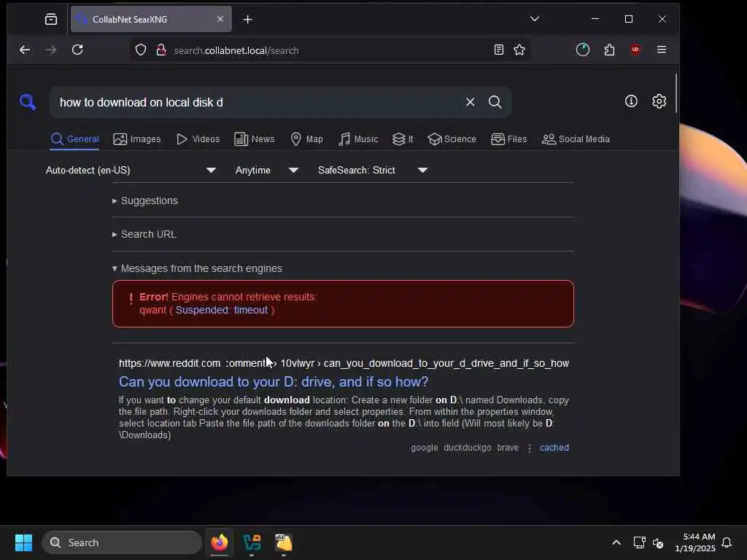Switch to Videos category
The height and width of the screenshot is (560, 747).
tap(198, 139)
